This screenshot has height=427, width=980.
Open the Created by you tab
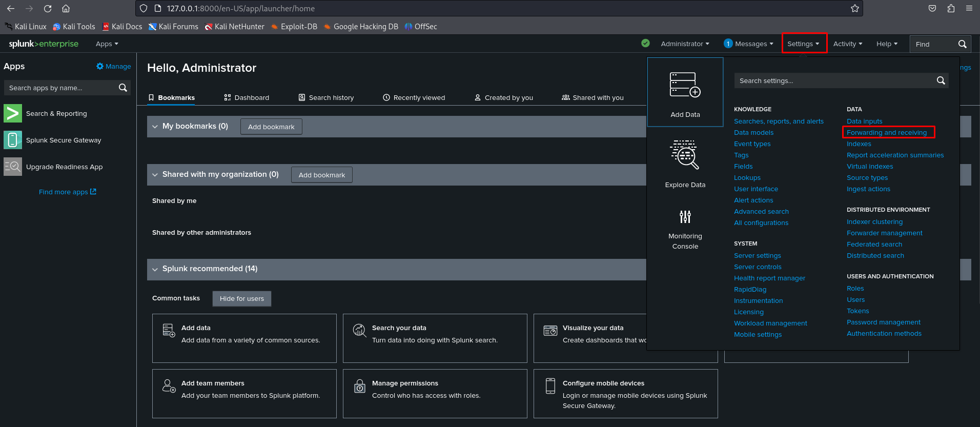503,97
